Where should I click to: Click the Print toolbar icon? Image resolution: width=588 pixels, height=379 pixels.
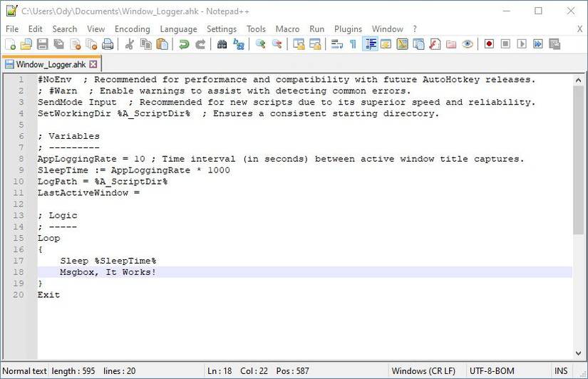108,44
